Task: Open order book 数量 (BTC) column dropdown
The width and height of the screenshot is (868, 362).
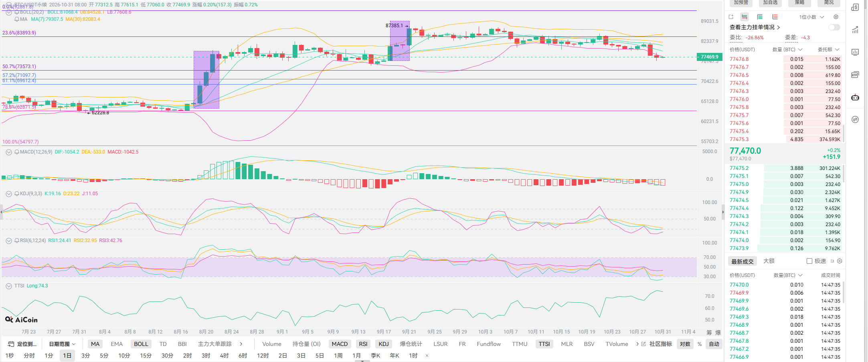Action: 787,49
